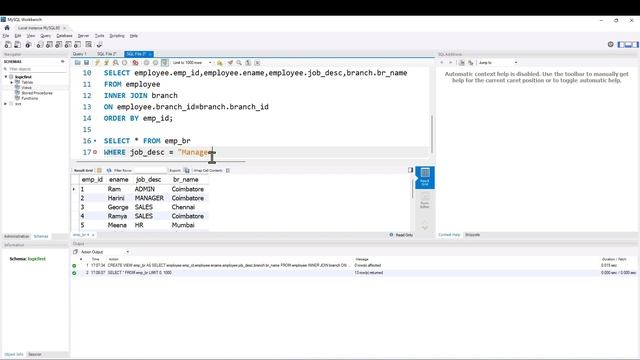Screen dimensions: 640x360
Task: Click the open SQL script file icon in query toolbar
Action: (x=78, y=62)
